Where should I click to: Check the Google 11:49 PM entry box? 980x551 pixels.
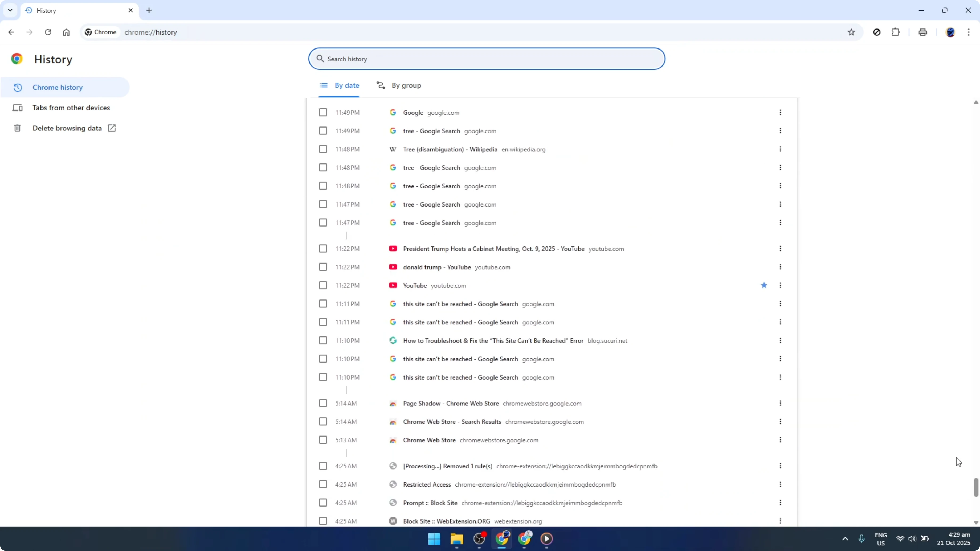click(323, 113)
